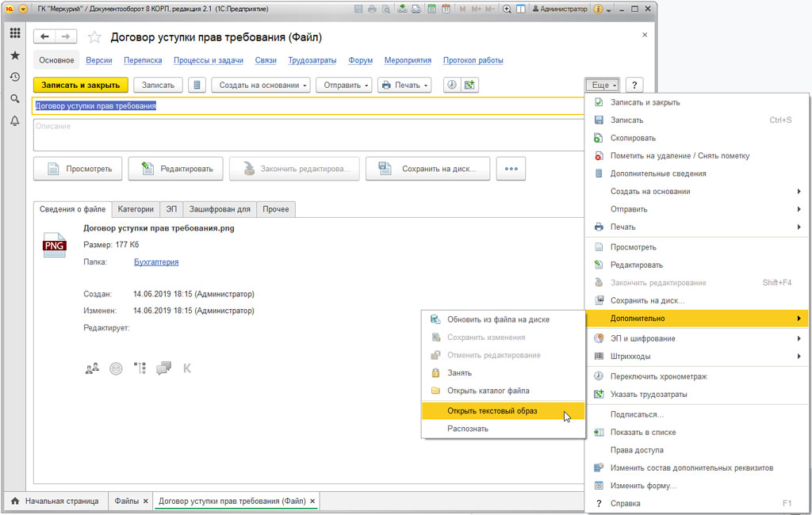Open the 'Бухгалтерия' folder link
Image resolution: width=812 pixels, height=515 pixels.
[x=156, y=261]
